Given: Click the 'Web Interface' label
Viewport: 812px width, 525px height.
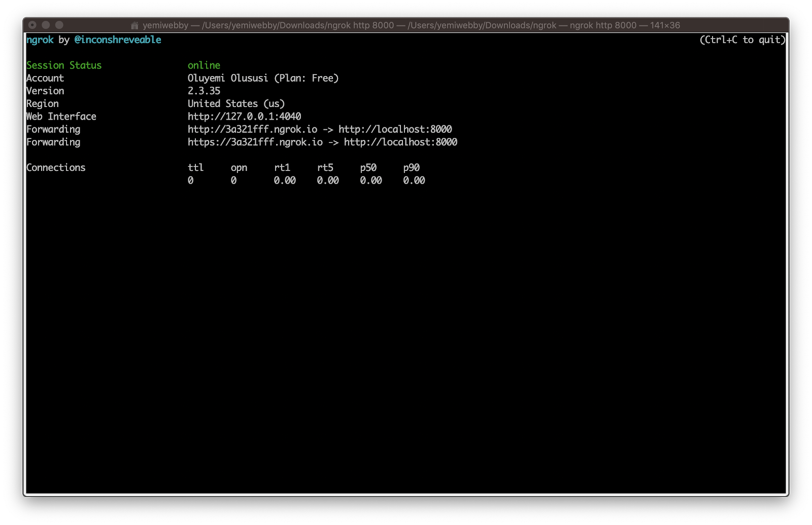Looking at the screenshot, I should coord(61,116).
